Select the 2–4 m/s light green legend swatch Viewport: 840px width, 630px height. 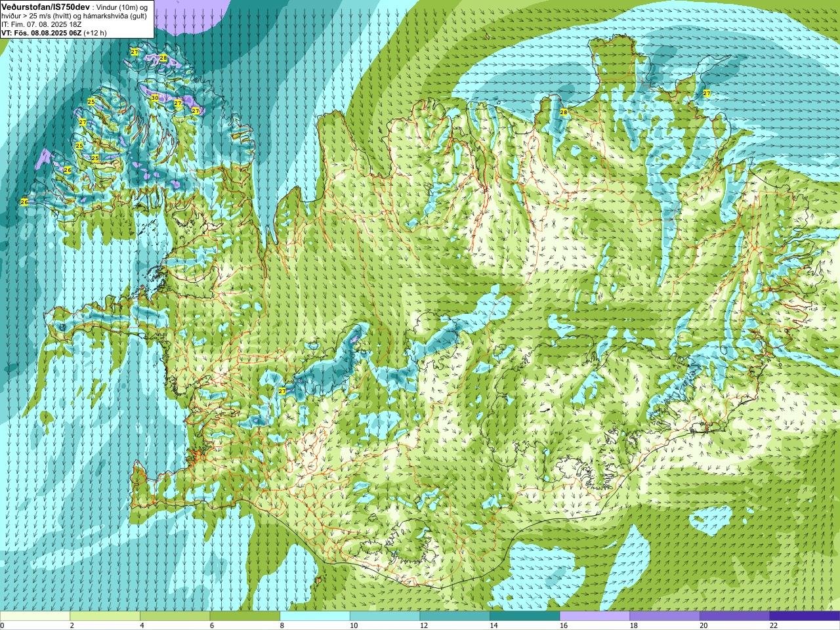(105, 616)
